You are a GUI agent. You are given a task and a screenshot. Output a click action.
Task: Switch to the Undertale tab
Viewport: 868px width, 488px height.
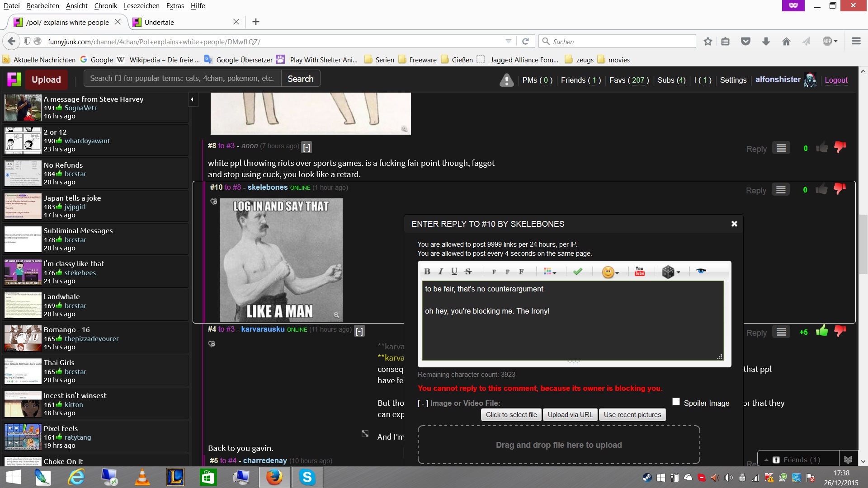pos(159,22)
